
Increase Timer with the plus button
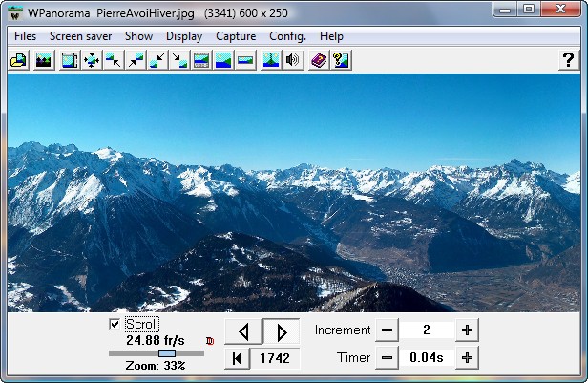[x=467, y=358]
